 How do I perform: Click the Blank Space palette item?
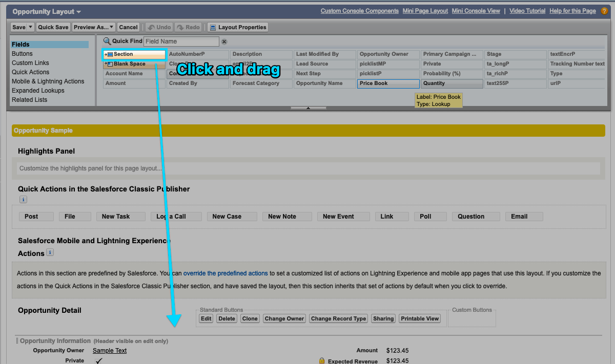pyautogui.click(x=135, y=64)
